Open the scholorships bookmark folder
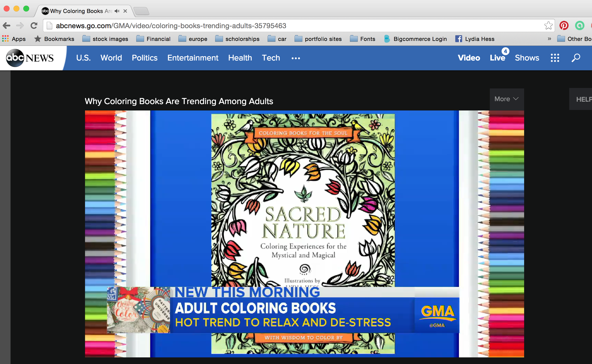Viewport: 592px width, 364px height. (x=237, y=39)
